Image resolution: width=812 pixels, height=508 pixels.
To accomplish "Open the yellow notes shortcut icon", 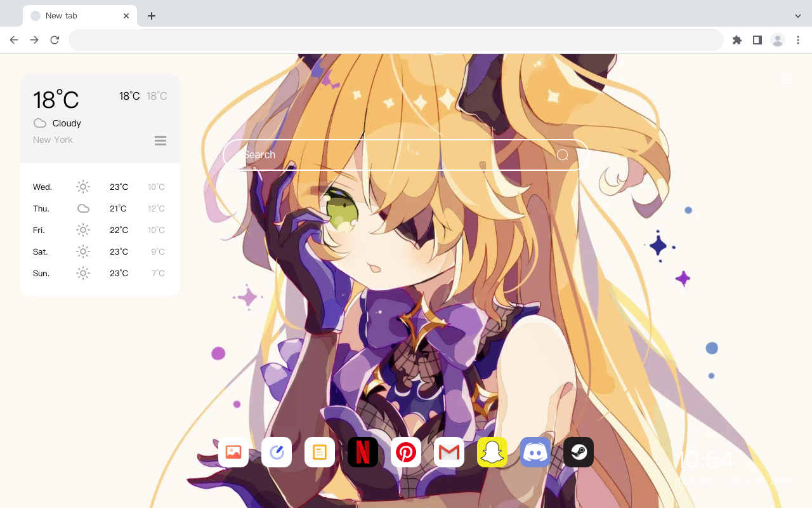I will coord(320,452).
